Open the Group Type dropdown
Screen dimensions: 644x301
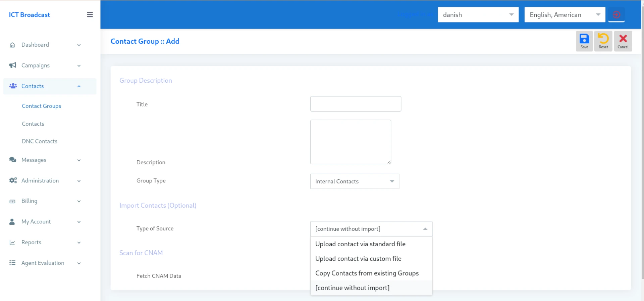[355, 181]
